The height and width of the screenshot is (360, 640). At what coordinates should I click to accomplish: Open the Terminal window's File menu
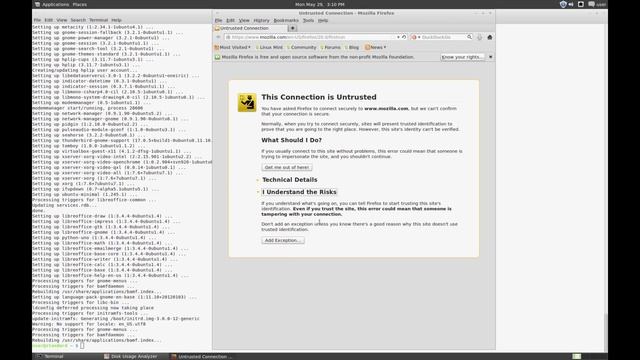click(37, 20)
